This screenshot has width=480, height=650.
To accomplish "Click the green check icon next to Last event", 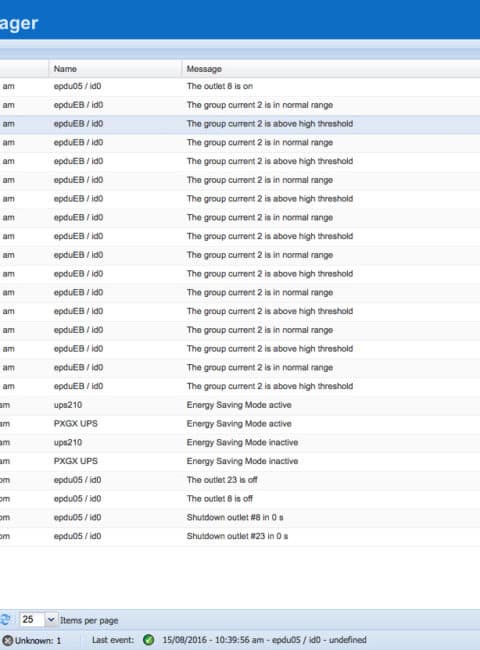I will click(148, 640).
